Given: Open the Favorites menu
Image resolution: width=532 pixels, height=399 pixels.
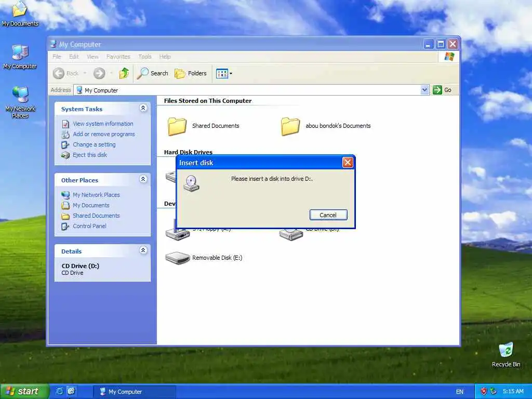Looking at the screenshot, I should click(118, 57).
